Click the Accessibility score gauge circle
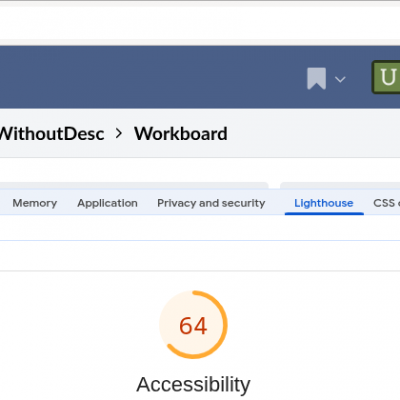The image size is (400, 400). [x=193, y=325]
